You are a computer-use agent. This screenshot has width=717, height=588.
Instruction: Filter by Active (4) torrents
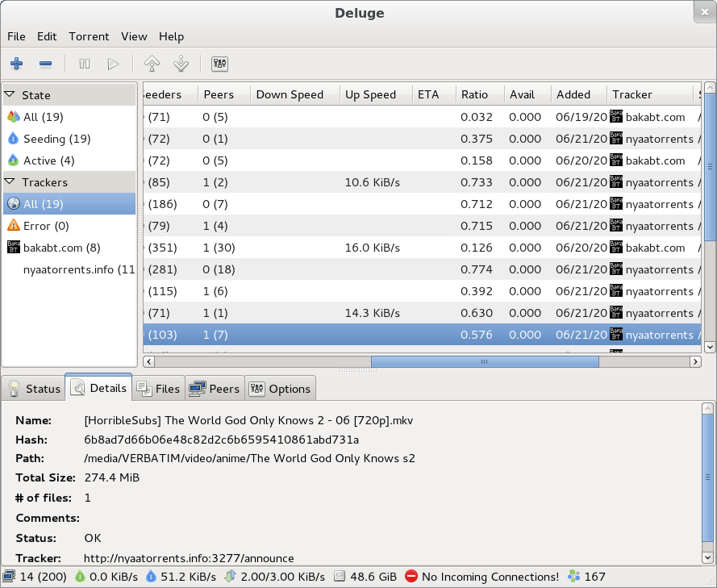point(69,161)
